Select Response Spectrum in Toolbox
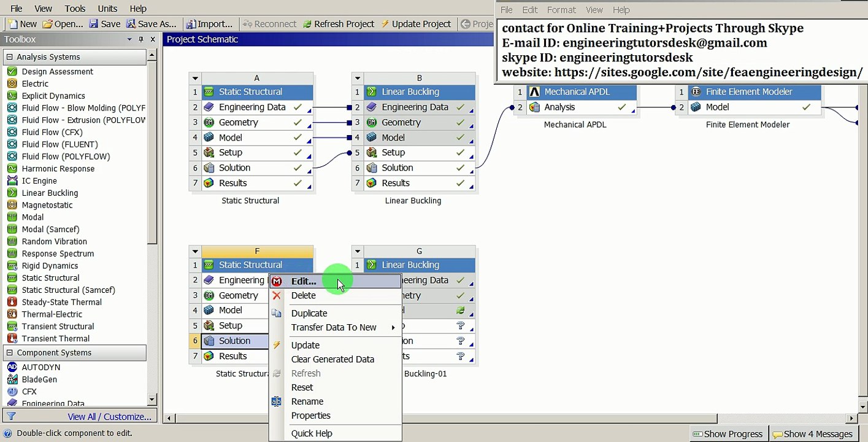The width and height of the screenshot is (868, 442). [58, 254]
